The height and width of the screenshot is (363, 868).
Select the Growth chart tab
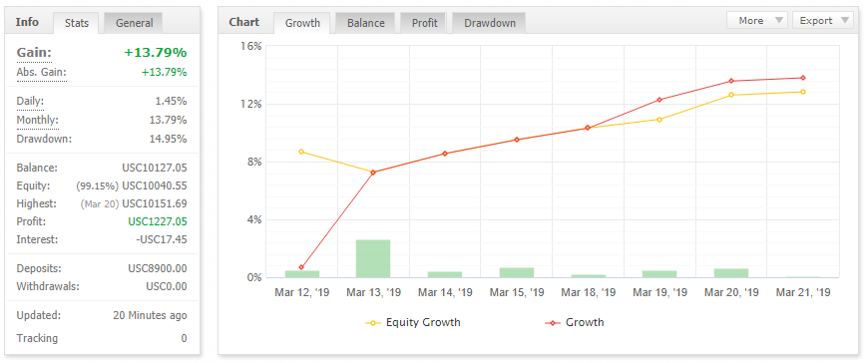coord(302,23)
